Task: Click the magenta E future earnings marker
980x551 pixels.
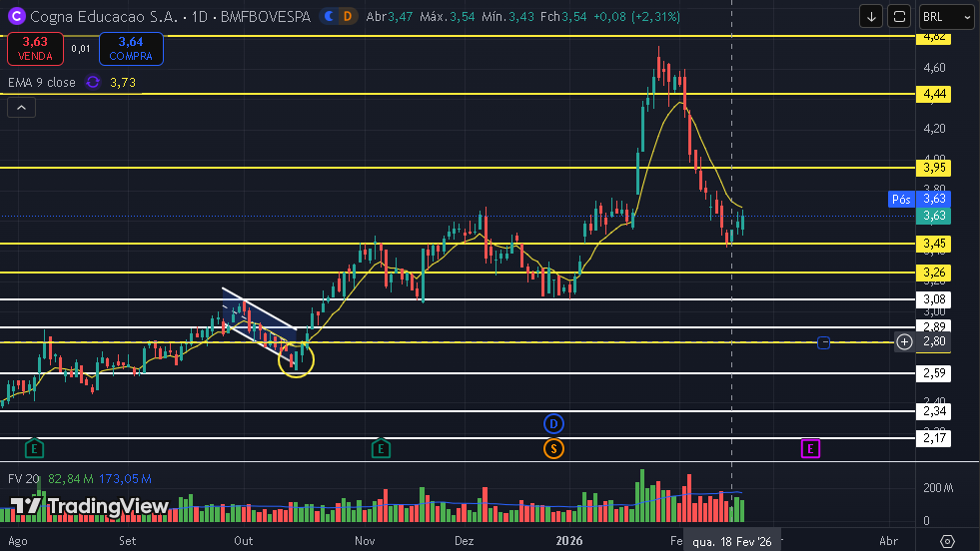Action: 810,448
